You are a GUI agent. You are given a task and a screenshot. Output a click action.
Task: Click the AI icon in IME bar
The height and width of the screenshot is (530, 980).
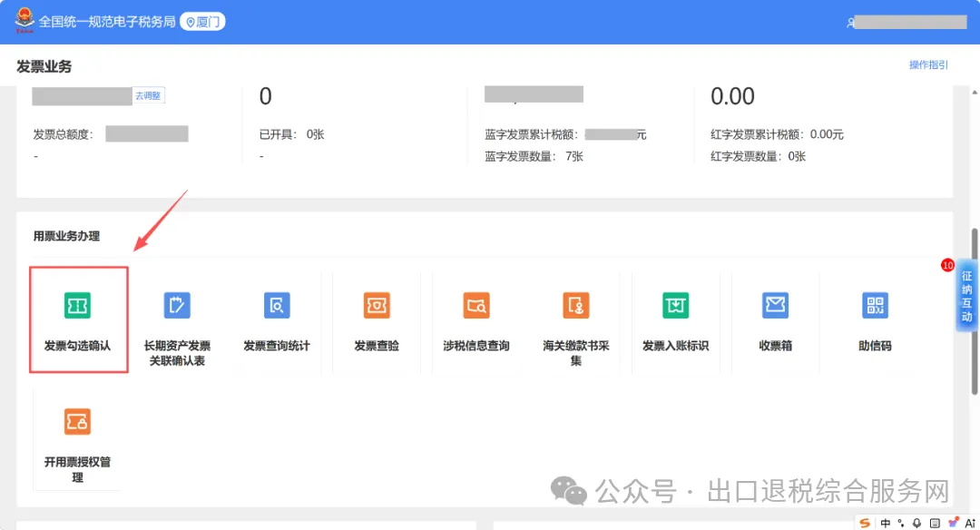click(970, 523)
